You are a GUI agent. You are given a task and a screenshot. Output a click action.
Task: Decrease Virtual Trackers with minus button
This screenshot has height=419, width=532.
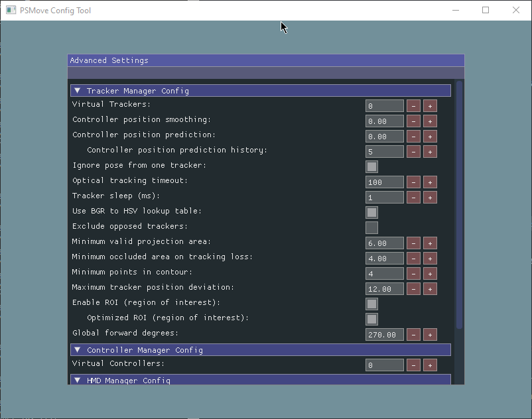click(x=413, y=106)
